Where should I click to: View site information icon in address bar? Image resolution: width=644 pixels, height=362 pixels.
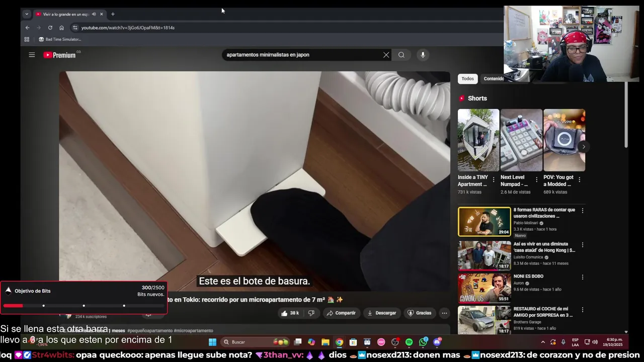75,28
